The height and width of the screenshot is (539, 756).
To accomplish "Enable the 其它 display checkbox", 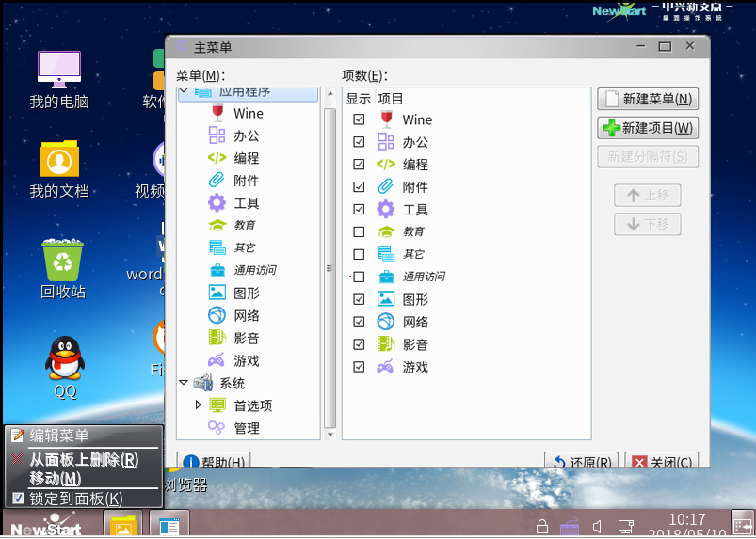I will (x=359, y=254).
